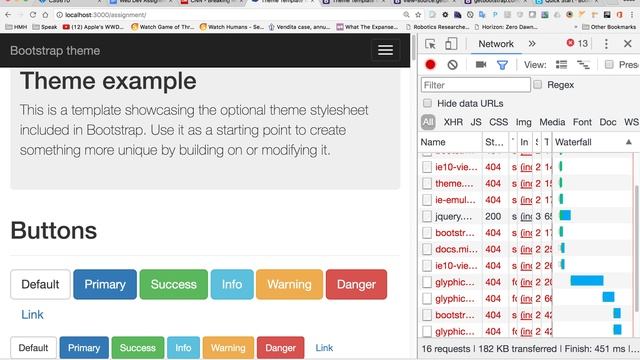This screenshot has width=640, height=360.
Task: Click the small Info button
Action: point(183,348)
